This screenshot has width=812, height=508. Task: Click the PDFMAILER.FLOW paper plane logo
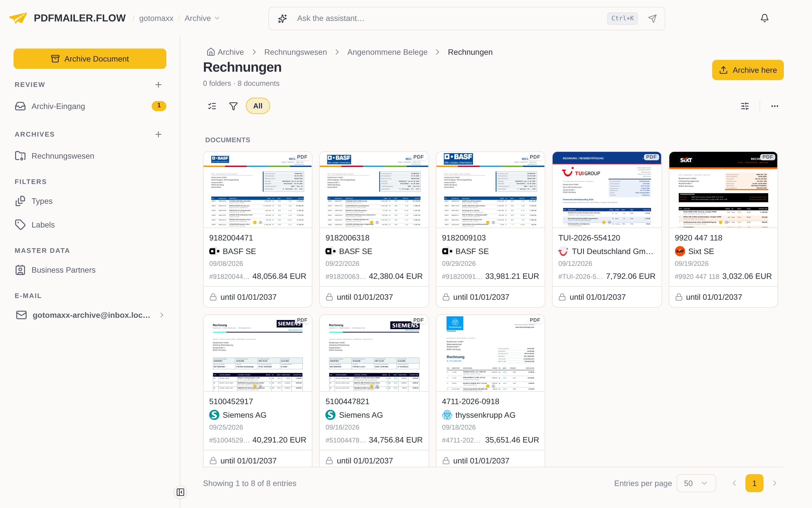pyautogui.click(x=18, y=18)
